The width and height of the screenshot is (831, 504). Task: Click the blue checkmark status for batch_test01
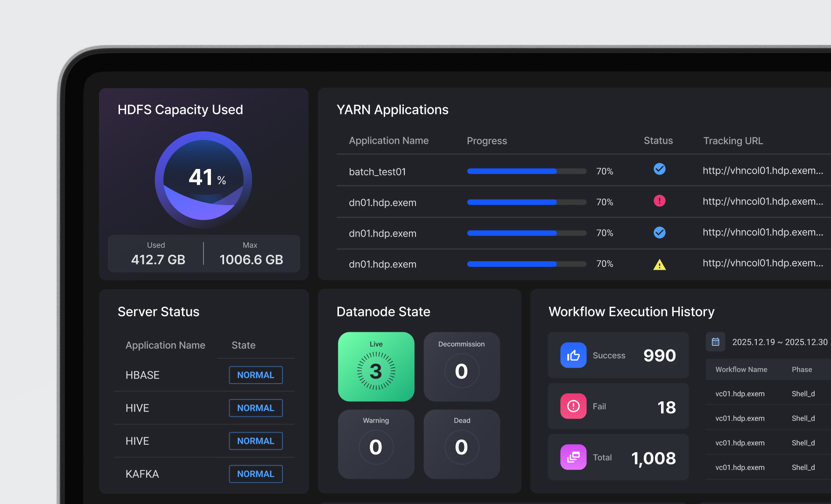(x=659, y=169)
